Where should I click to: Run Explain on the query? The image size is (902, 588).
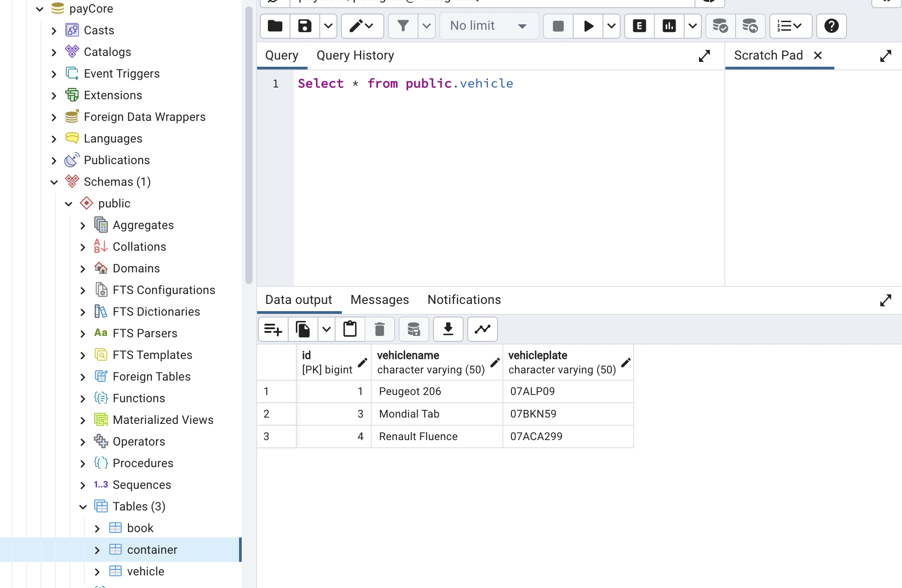[639, 26]
